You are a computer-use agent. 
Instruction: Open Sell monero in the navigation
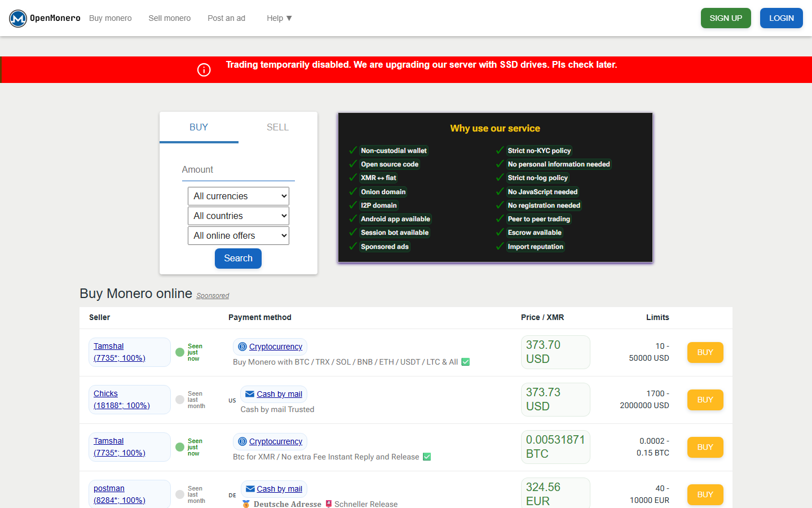coord(170,18)
